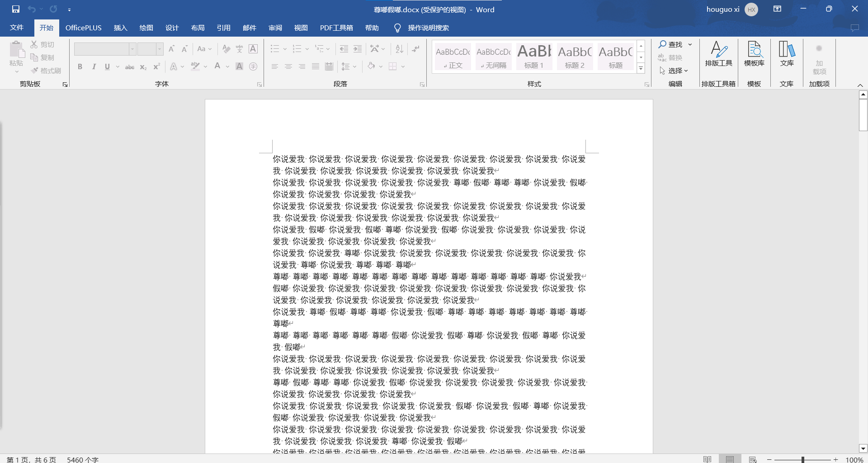The height and width of the screenshot is (463, 868).
Task: Apply the 正文 style
Action: tap(453, 56)
